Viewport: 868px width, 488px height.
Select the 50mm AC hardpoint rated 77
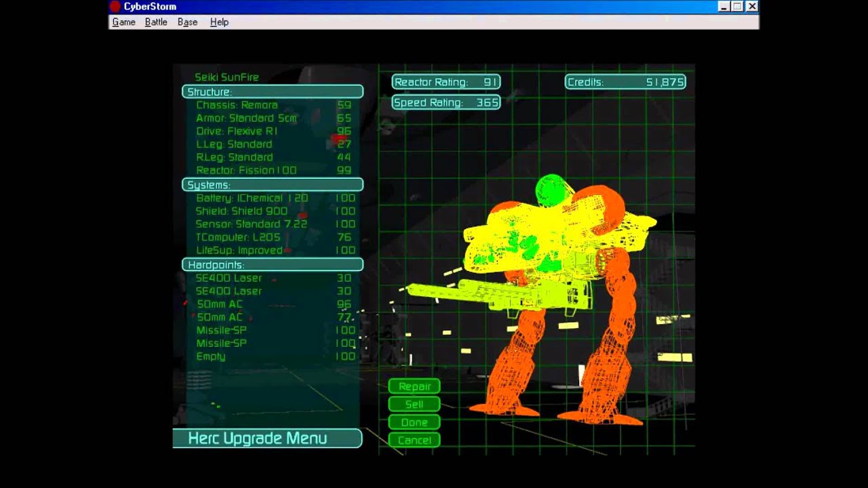[x=275, y=317]
